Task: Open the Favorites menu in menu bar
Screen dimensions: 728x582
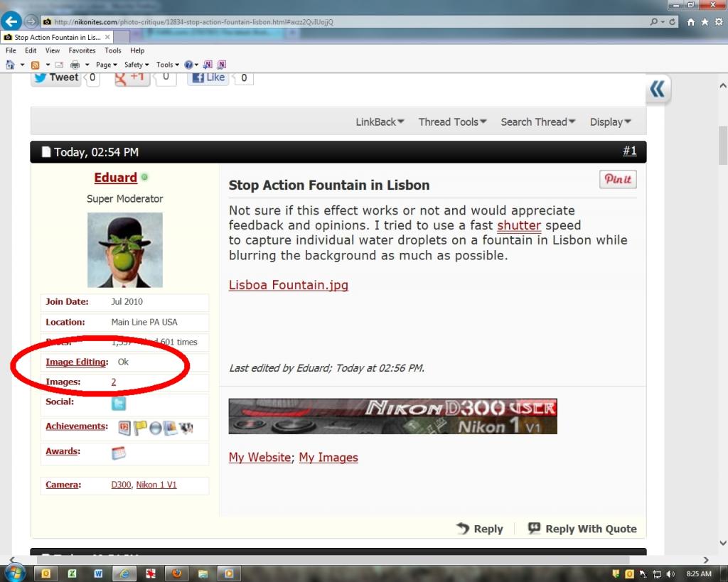Action: (x=82, y=50)
